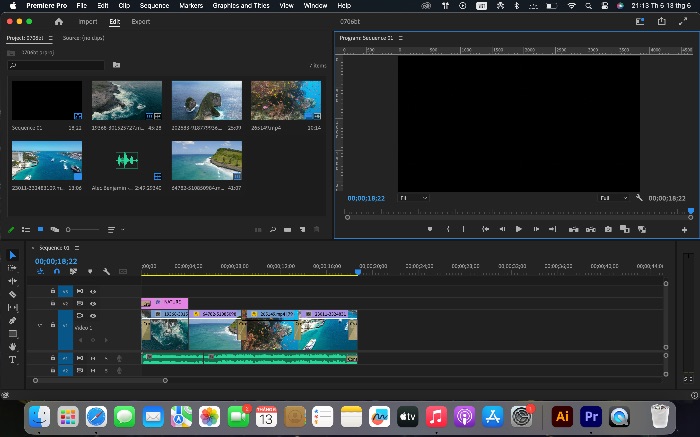Image resolution: width=700 pixels, height=437 pixels.
Task: Click Add Marker in Program monitor
Action: tap(430, 229)
